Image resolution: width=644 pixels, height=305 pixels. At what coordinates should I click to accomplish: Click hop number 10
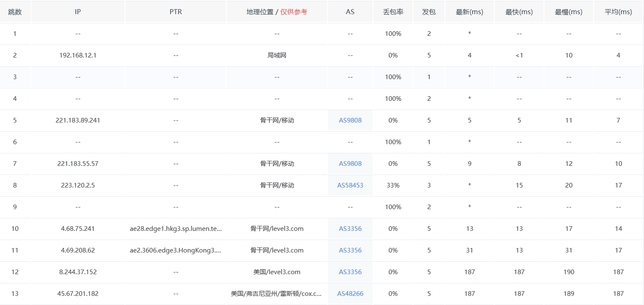point(15,229)
